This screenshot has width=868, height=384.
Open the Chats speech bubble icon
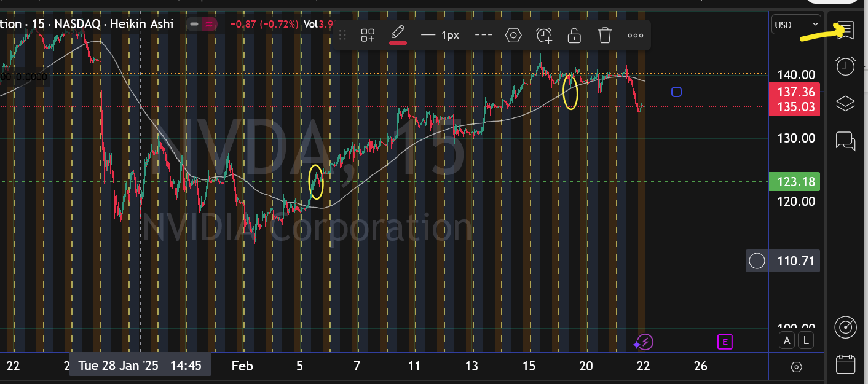tap(846, 141)
